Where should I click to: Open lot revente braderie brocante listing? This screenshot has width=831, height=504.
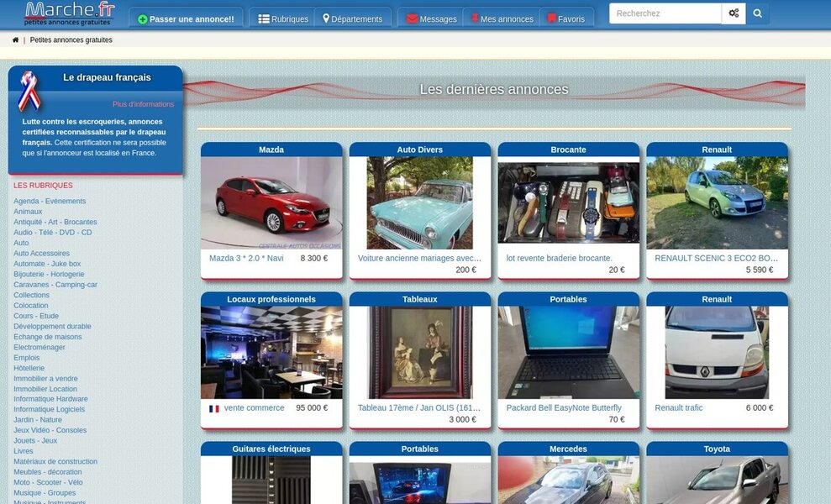point(559,258)
